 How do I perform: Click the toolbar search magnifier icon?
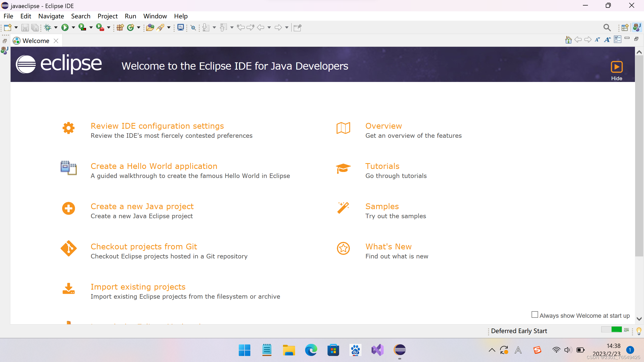point(607,27)
